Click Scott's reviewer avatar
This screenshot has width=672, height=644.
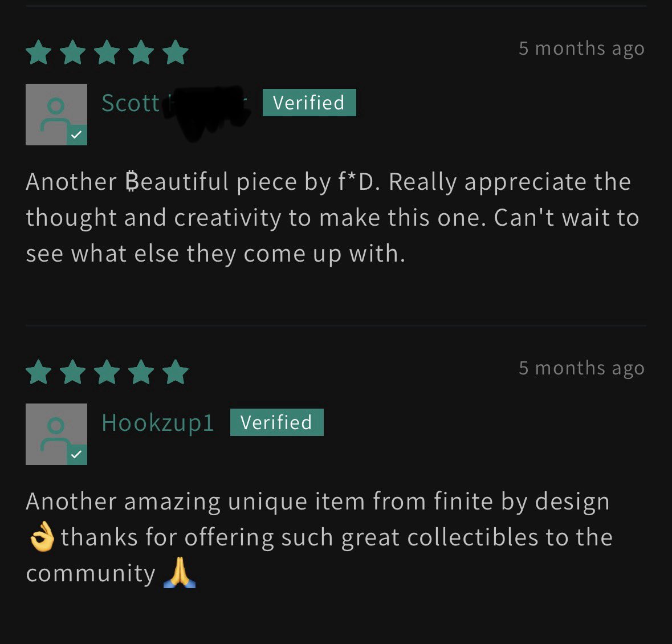tap(56, 115)
